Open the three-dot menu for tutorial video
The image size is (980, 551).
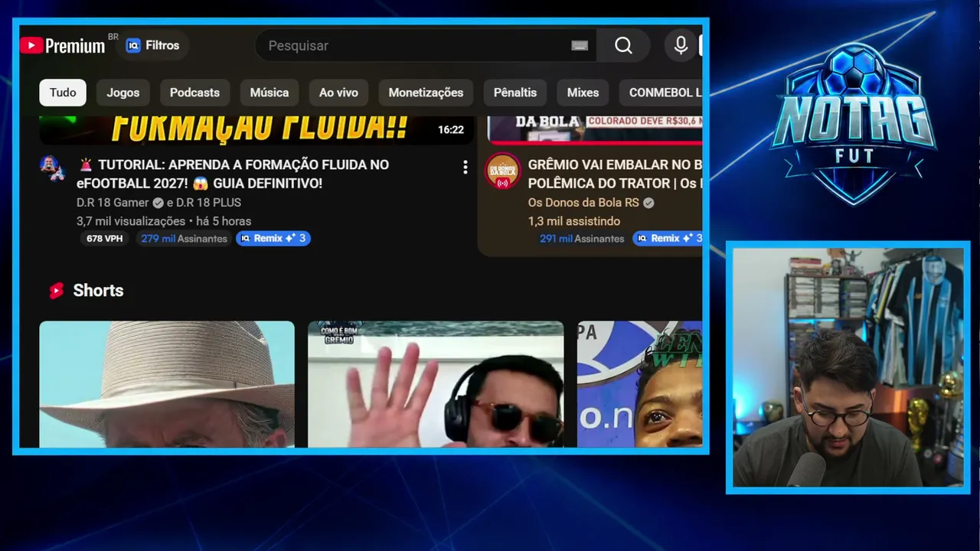pyautogui.click(x=465, y=168)
